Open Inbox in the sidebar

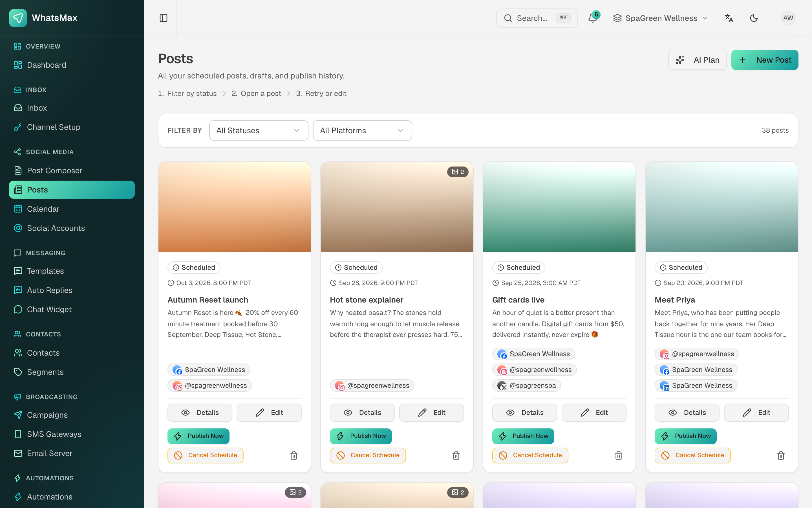(72, 108)
